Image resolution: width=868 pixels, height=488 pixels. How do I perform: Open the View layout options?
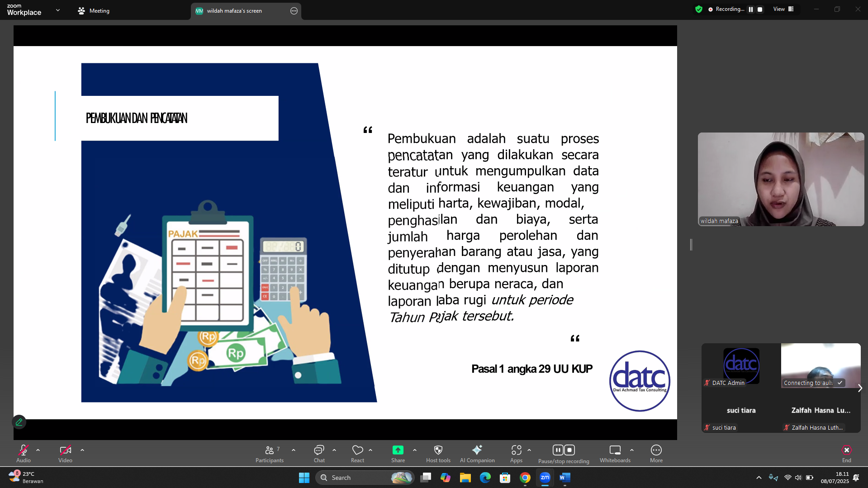(783, 9)
